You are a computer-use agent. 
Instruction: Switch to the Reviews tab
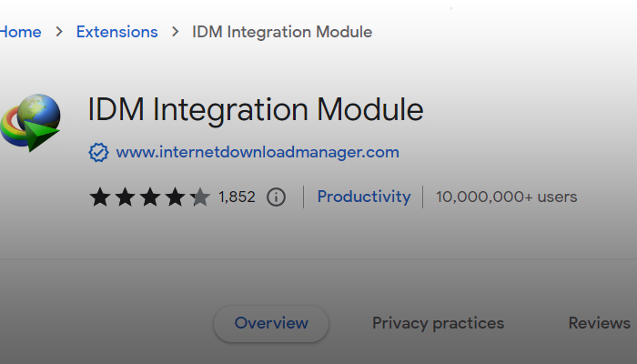tap(599, 323)
